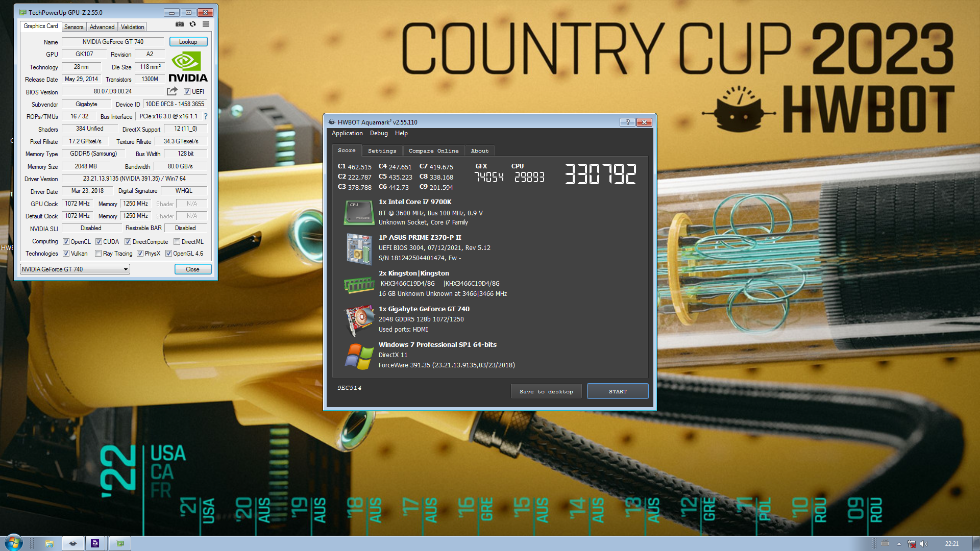Viewport: 980px width, 551px height.
Task: Open the GPU-Z hamburger menu icon
Action: [206, 24]
